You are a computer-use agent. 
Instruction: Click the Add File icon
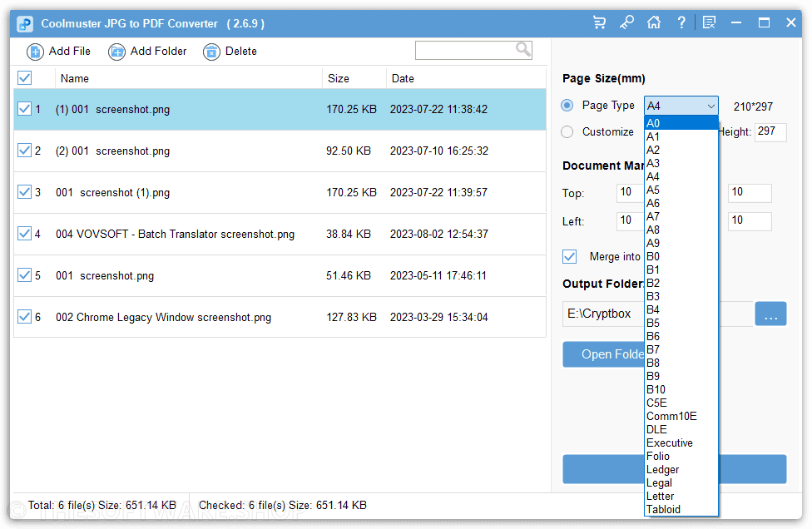(x=35, y=52)
